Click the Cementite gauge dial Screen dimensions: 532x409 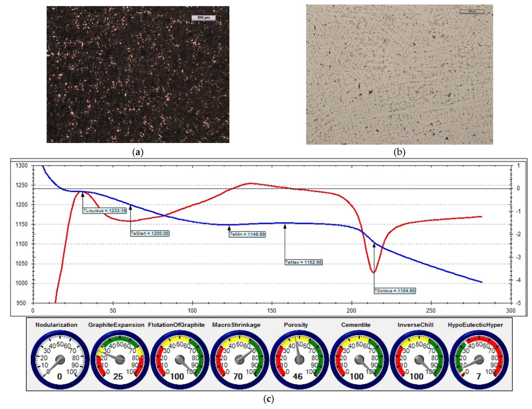point(359,360)
